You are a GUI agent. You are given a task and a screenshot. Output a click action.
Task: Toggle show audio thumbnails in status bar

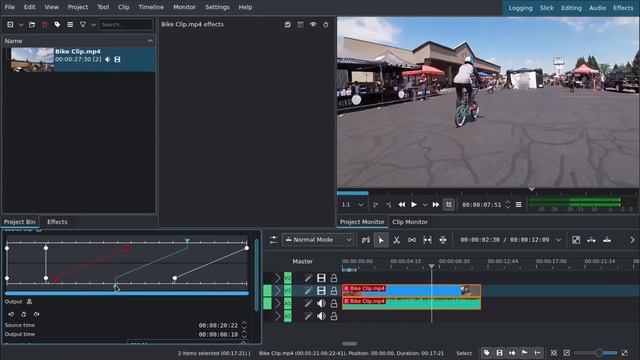tap(512, 353)
